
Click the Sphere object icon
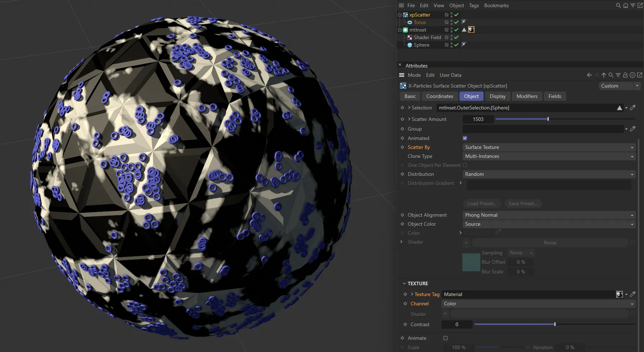pyautogui.click(x=410, y=45)
